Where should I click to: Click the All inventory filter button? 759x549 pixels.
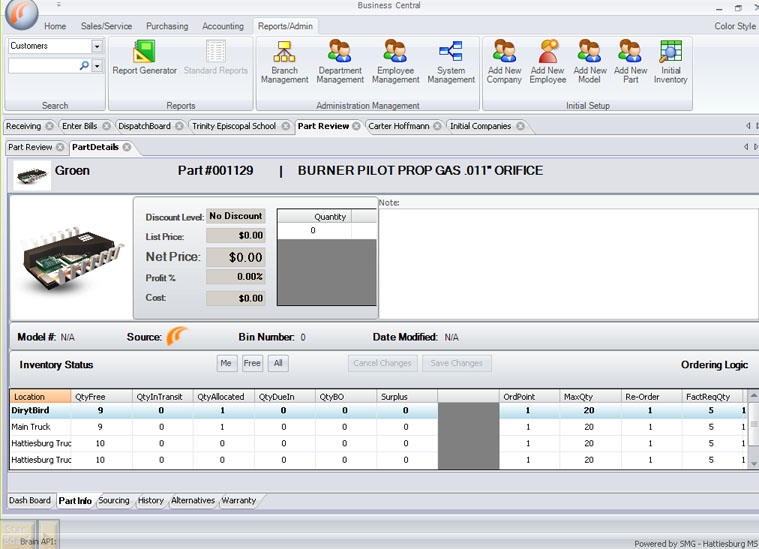tap(278, 363)
